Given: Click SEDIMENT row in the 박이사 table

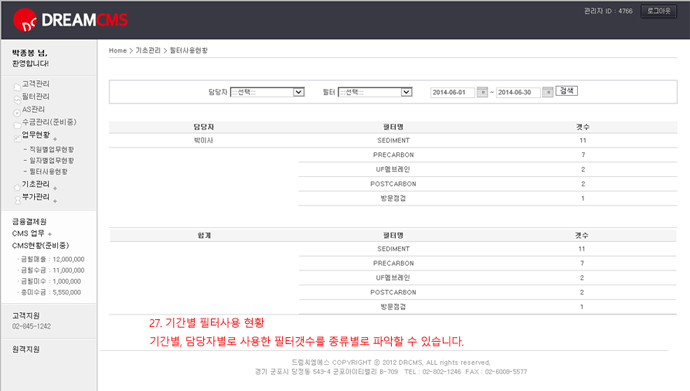Looking at the screenshot, I should click(x=393, y=140).
